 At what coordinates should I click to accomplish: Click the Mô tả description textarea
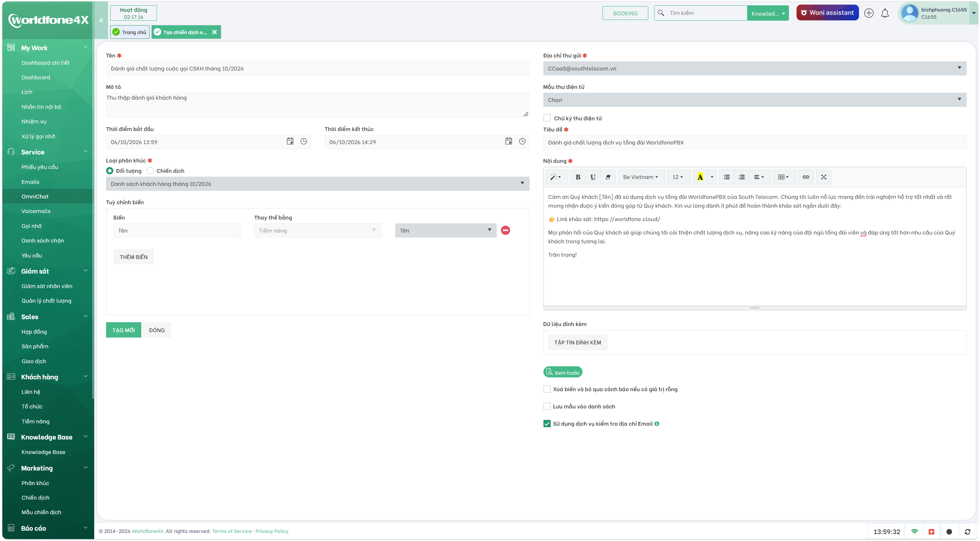[317, 105]
